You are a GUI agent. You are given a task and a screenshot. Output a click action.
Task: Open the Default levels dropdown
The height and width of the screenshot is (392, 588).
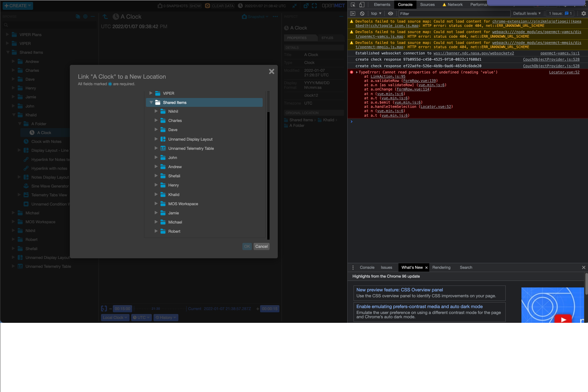click(x=527, y=13)
